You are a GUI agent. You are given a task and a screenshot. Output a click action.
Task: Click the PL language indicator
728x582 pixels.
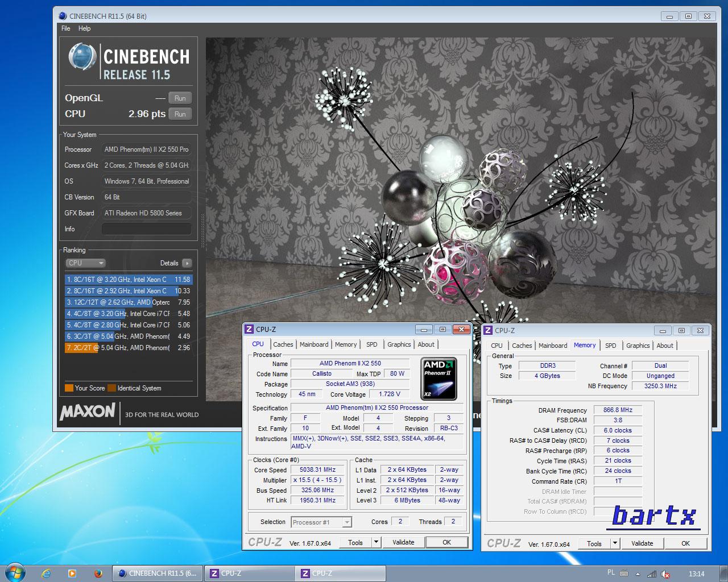[611, 573]
